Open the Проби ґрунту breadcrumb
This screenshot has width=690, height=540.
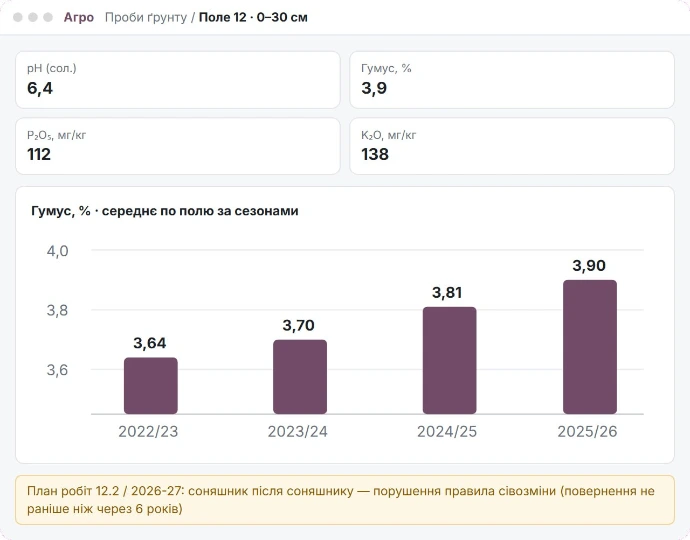coord(146,17)
